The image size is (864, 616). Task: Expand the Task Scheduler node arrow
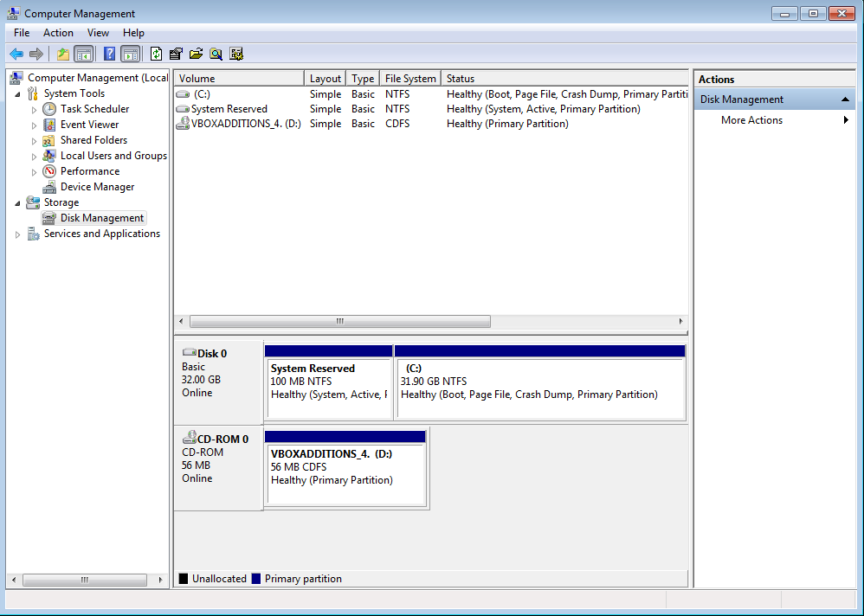click(34, 110)
